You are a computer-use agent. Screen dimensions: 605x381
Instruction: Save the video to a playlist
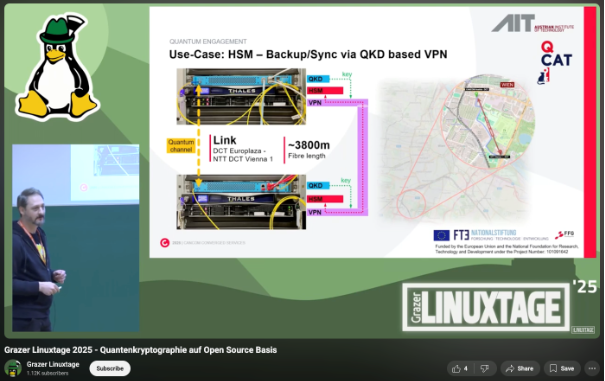click(562, 369)
